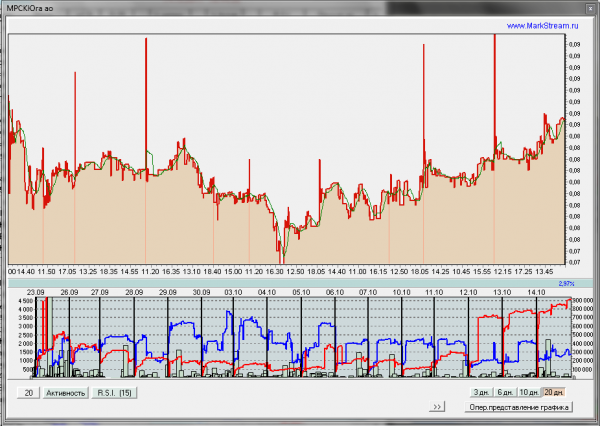Click the '11.00' time label
The height and width of the screenshot is (426, 600).
[x=358, y=272]
